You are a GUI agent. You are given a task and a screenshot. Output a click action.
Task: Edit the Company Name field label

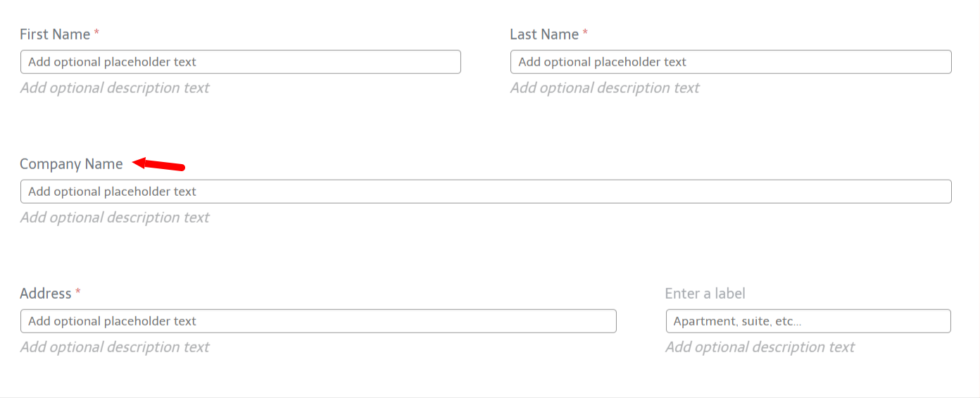(x=71, y=164)
